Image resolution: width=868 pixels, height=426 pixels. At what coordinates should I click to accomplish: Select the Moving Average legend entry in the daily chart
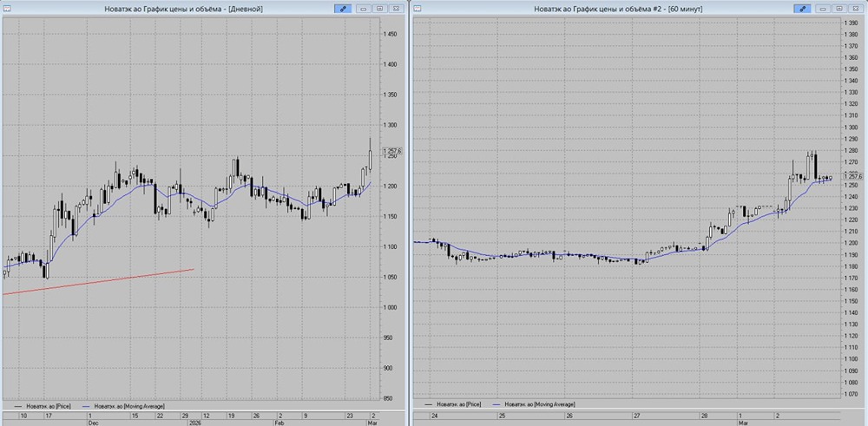pos(123,405)
